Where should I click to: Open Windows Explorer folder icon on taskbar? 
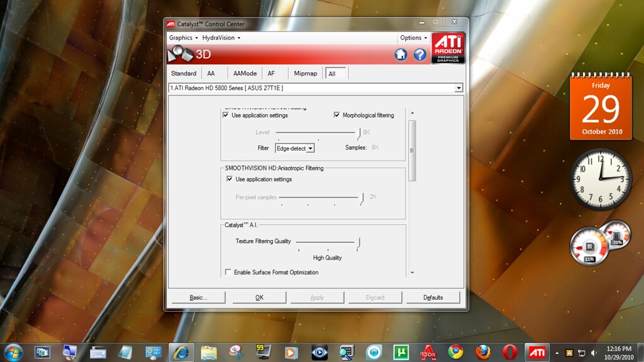point(209,353)
